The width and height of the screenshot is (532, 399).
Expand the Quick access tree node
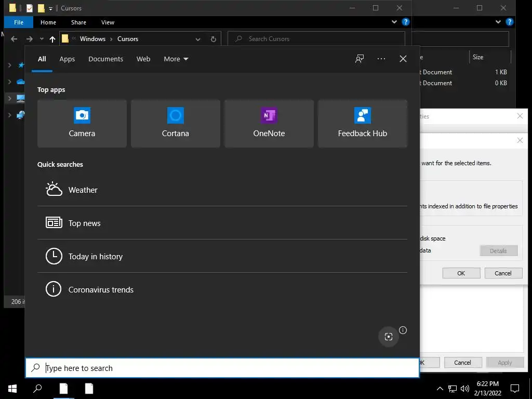point(9,65)
